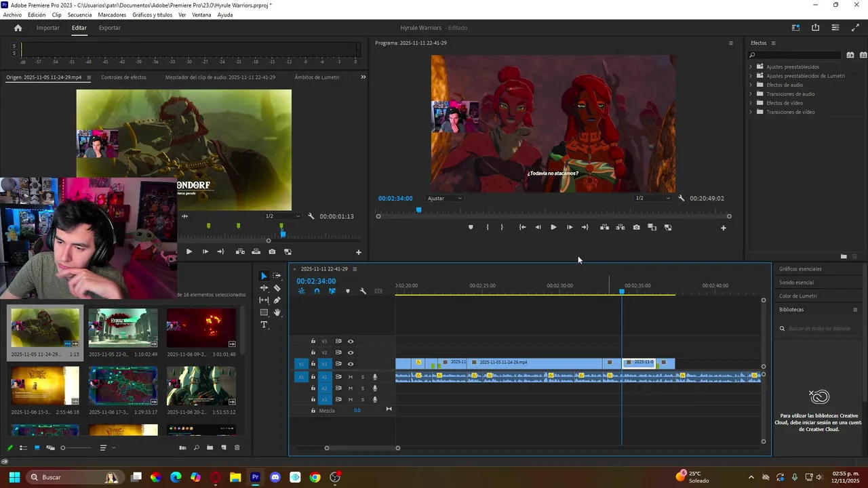Toggle timeline snapping magnet icon
Viewport: 868px width, 488px height.
317,291
